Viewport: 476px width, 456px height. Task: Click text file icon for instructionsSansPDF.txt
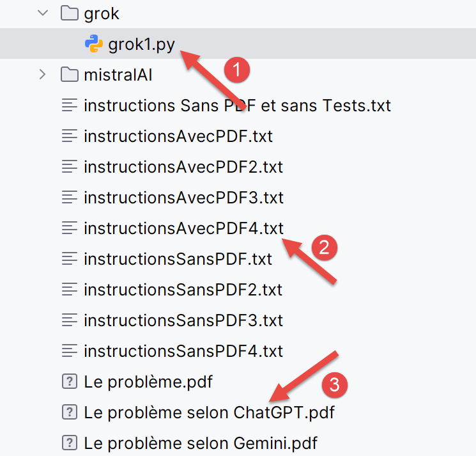tap(69, 259)
